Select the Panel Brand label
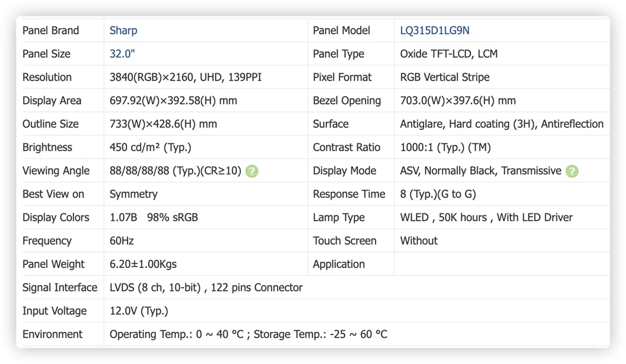The height and width of the screenshot is (364, 626). 51,30
